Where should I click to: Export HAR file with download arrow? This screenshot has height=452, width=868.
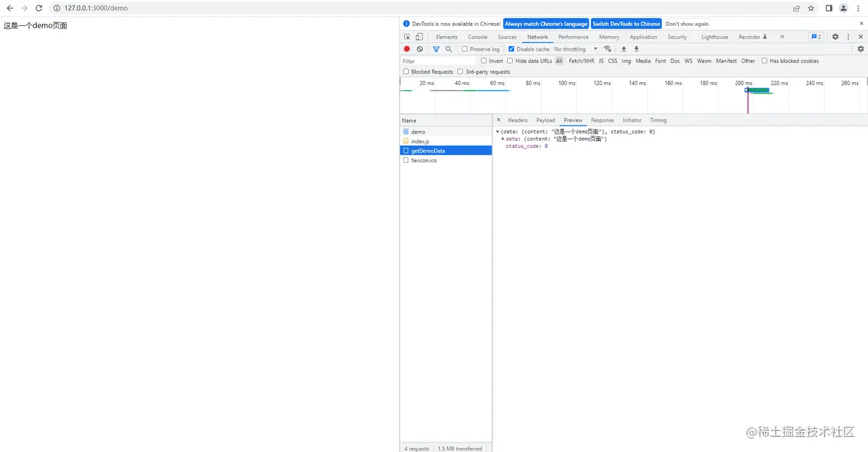click(636, 49)
